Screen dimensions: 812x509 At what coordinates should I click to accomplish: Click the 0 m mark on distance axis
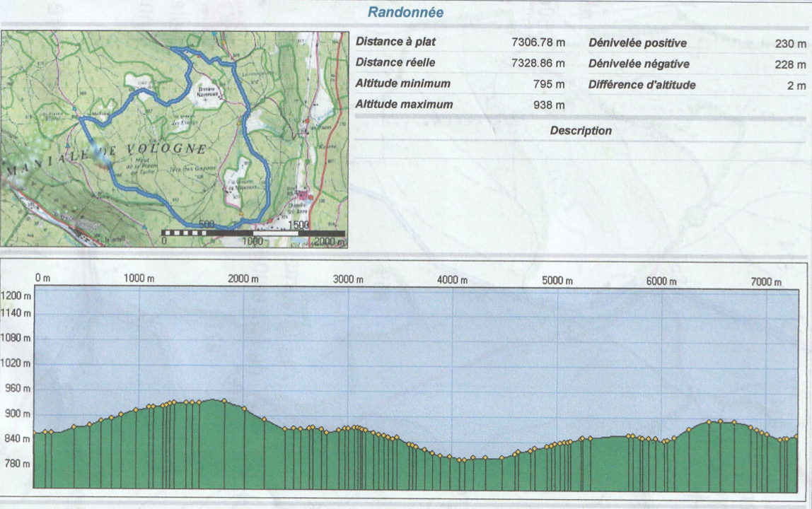coord(42,279)
